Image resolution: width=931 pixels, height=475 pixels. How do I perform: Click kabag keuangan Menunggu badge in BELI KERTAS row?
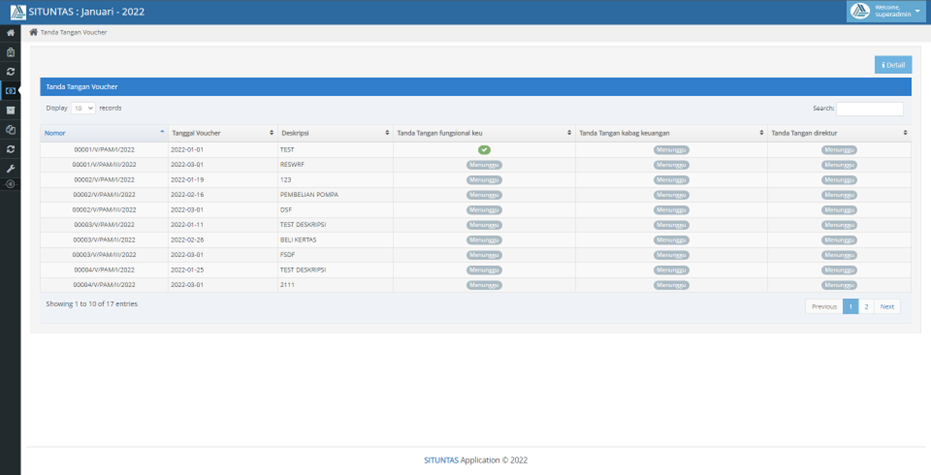pos(672,240)
